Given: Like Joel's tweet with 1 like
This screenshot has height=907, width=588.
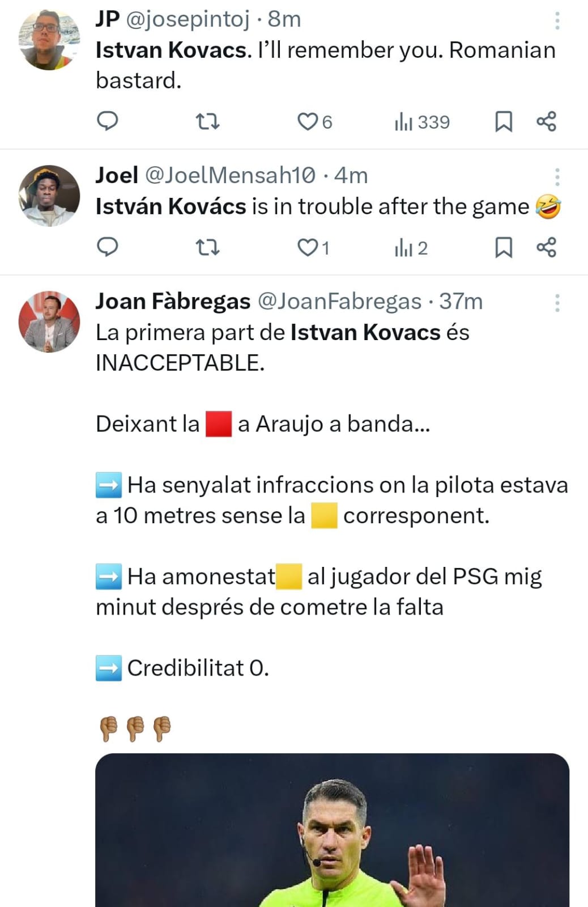Looking at the screenshot, I should (x=308, y=248).
